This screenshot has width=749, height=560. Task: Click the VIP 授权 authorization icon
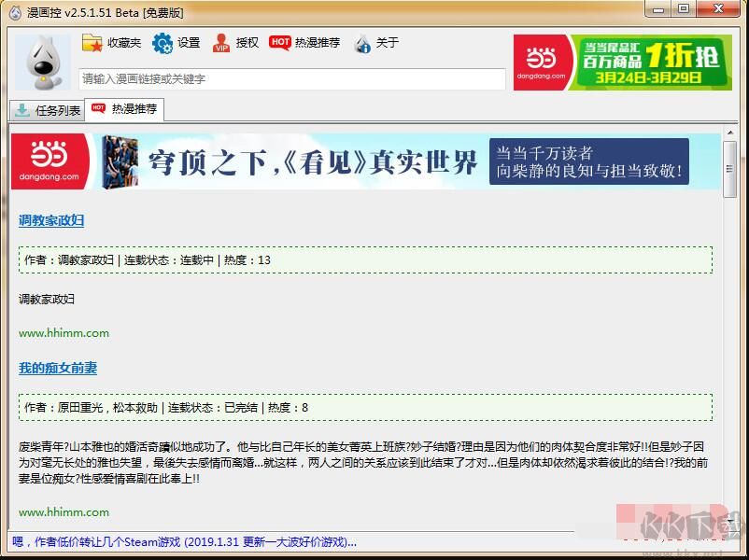(x=221, y=43)
